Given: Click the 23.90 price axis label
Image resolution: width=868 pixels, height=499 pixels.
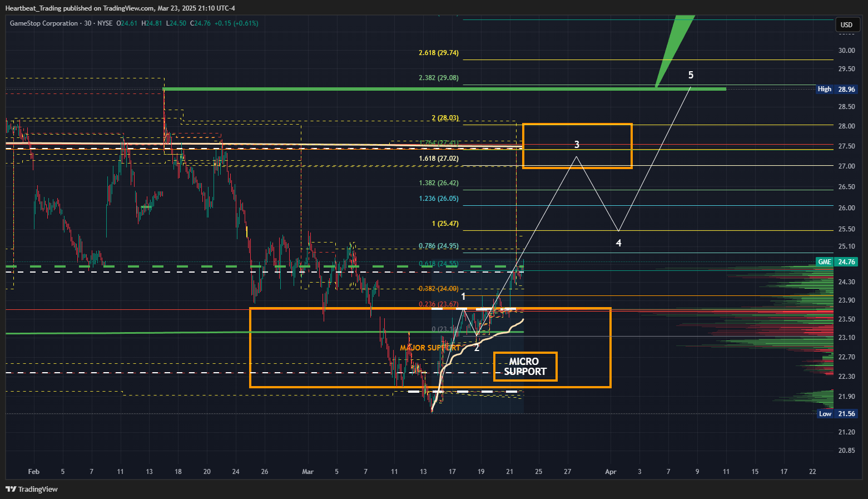Looking at the screenshot, I should [x=847, y=300].
